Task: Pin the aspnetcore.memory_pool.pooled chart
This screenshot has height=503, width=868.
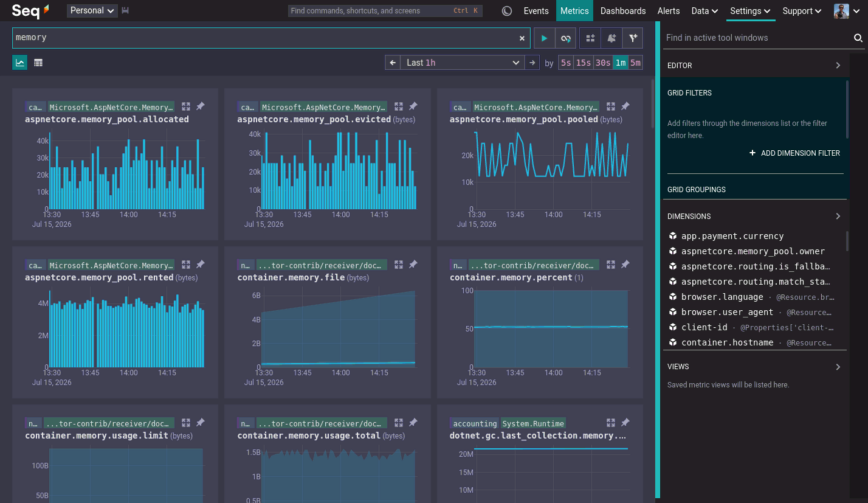Action: 625,106
